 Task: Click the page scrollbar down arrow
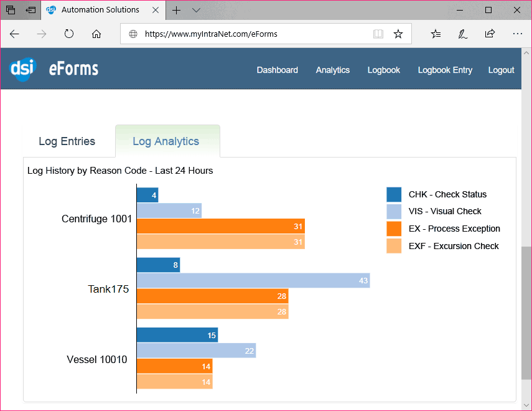[x=526, y=405]
